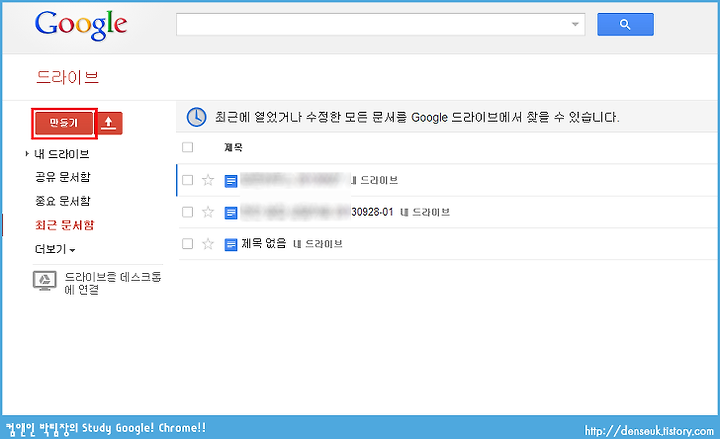Click the 제목 column header
Viewport: 720px width, 439px height.
click(x=233, y=147)
